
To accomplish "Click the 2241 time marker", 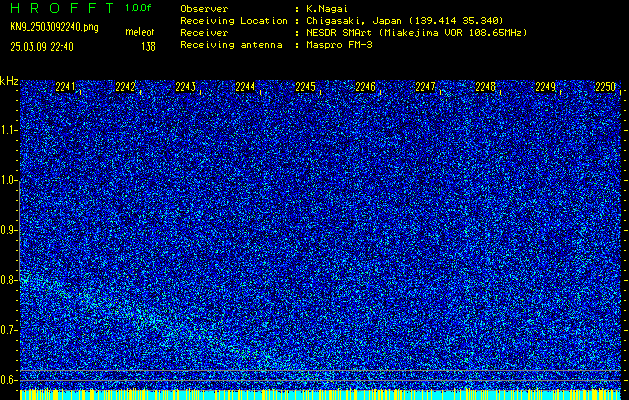I will 65,87.
